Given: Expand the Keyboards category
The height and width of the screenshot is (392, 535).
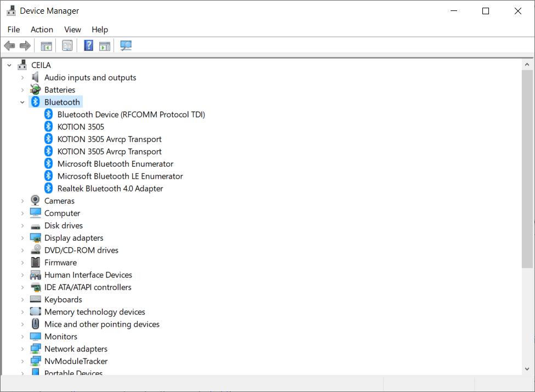Looking at the screenshot, I should pos(22,299).
